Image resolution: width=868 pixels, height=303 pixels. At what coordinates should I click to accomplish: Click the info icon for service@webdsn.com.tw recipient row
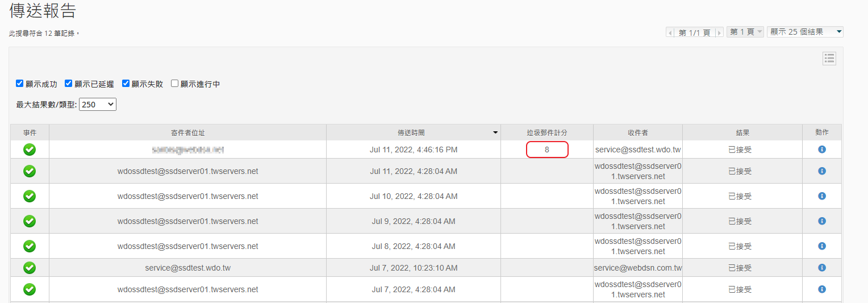[x=821, y=268]
